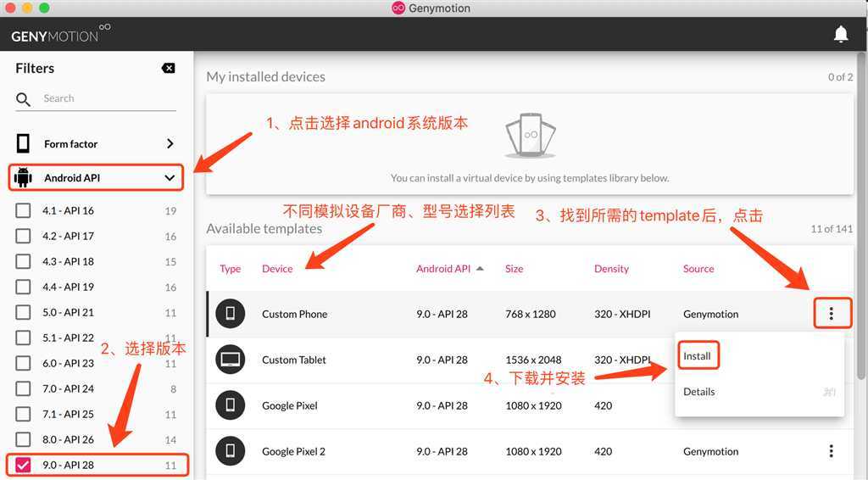Sort templates by Density column
The image size is (868, 480).
point(612,269)
